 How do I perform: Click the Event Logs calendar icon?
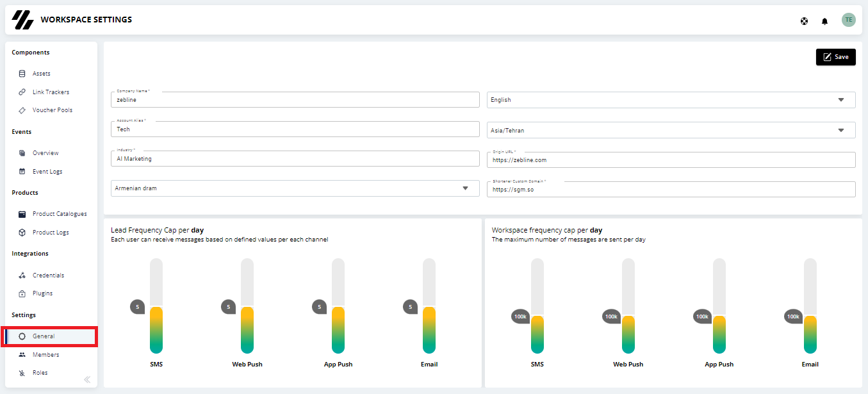[x=22, y=172]
